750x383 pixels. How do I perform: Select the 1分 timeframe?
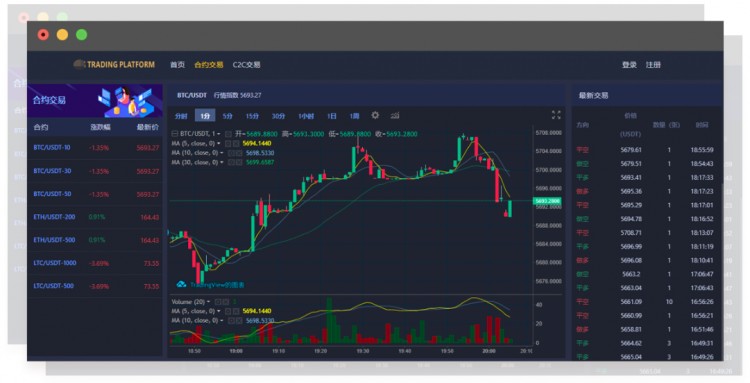click(x=205, y=116)
